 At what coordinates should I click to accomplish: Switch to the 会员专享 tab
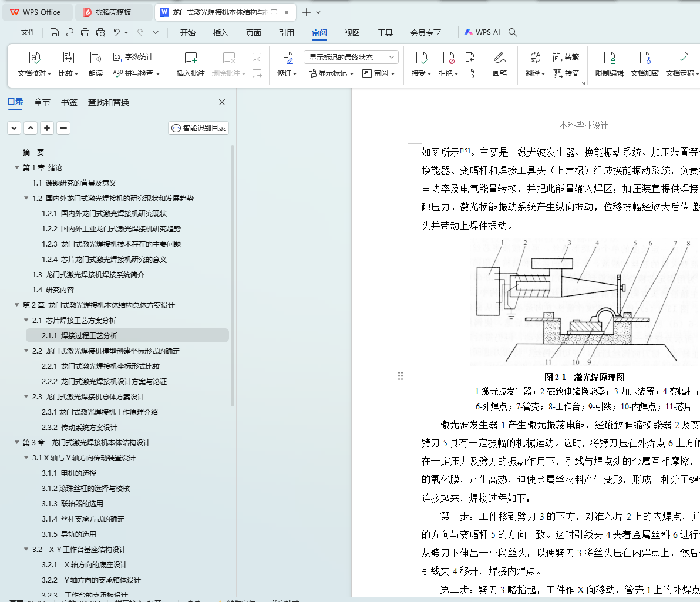click(425, 33)
